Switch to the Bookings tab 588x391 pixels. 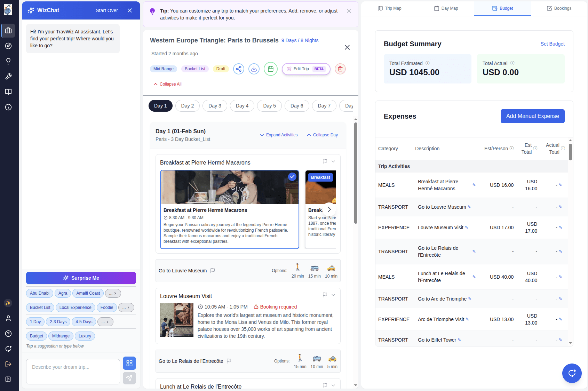coord(559,8)
